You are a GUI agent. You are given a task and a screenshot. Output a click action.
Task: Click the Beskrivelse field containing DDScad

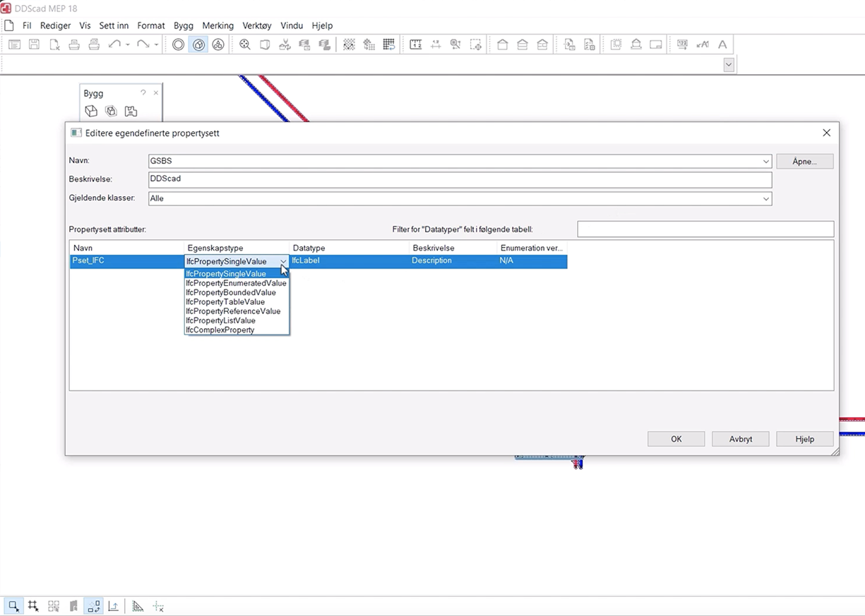tap(460, 179)
